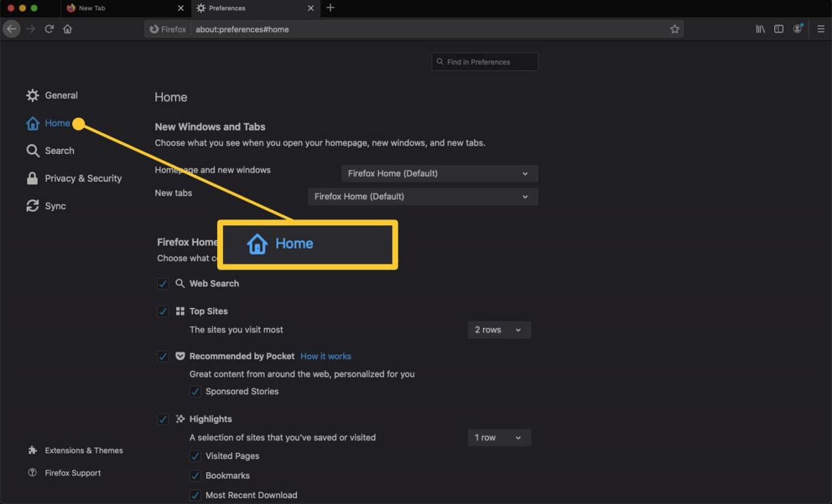Uncheck the Visited Pages checkbox
The height and width of the screenshot is (504, 832).
(195, 456)
